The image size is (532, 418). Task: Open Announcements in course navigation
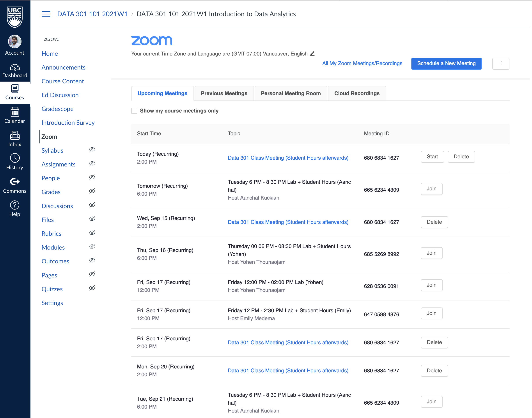click(63, 68)
